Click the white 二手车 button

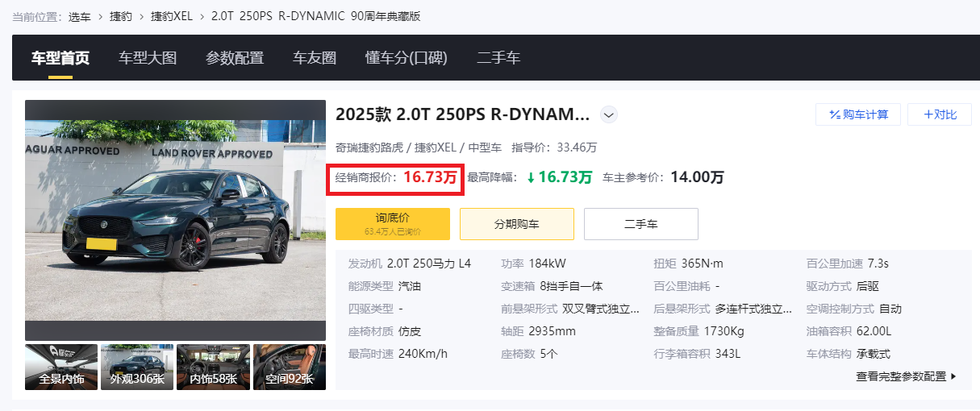[641, 224]
